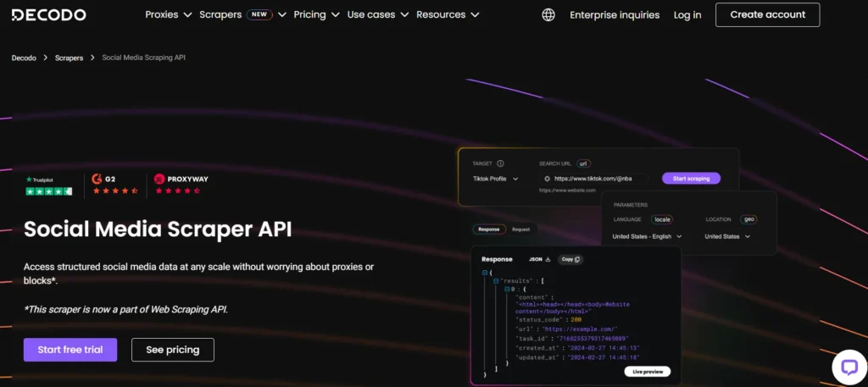The width and height of the screenshot is (868, 387).
Task: Click the link icon in the URL field
Action: (x=547, y=179)
